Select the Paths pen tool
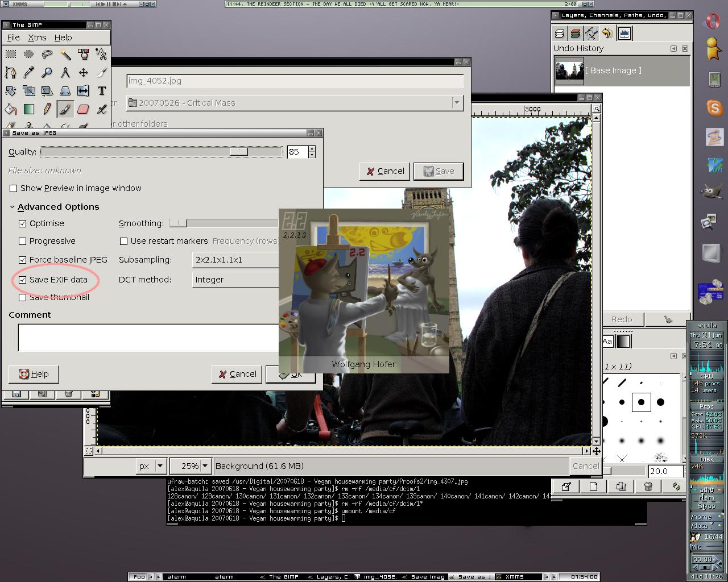The image size is (728, 582). [11, 72]
